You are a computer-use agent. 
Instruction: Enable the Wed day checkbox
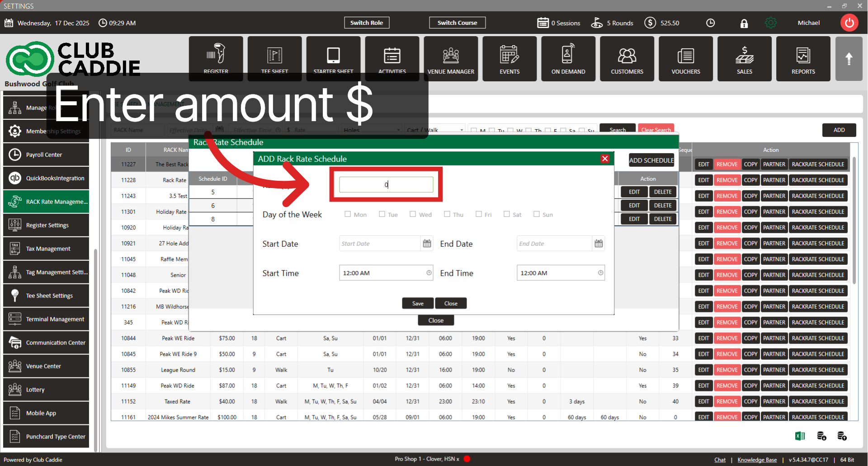click(413, 214)
